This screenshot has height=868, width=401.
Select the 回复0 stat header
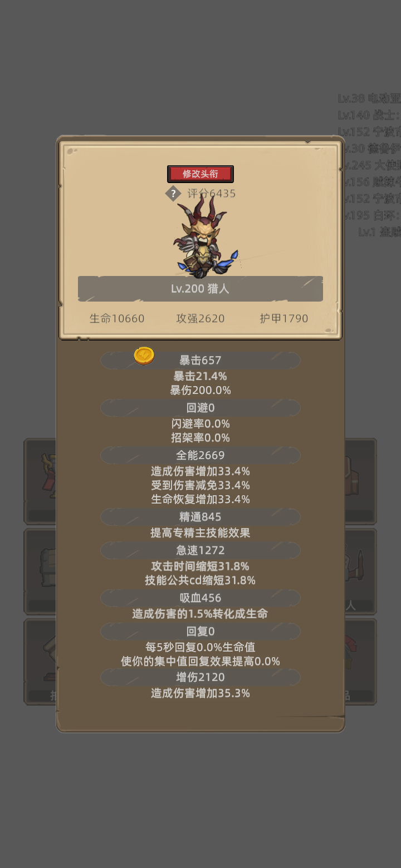(200, 631)
